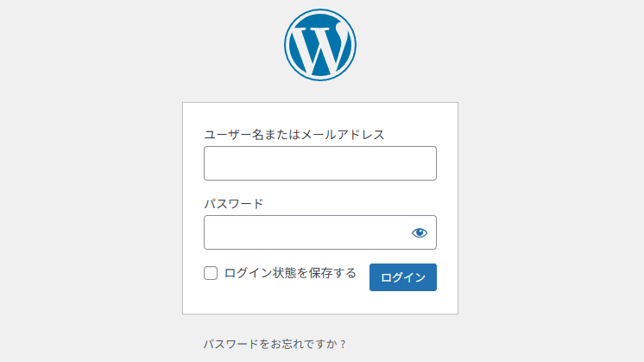
Task: Click inside the password box left of the eye
Action: tap(304, 232)
